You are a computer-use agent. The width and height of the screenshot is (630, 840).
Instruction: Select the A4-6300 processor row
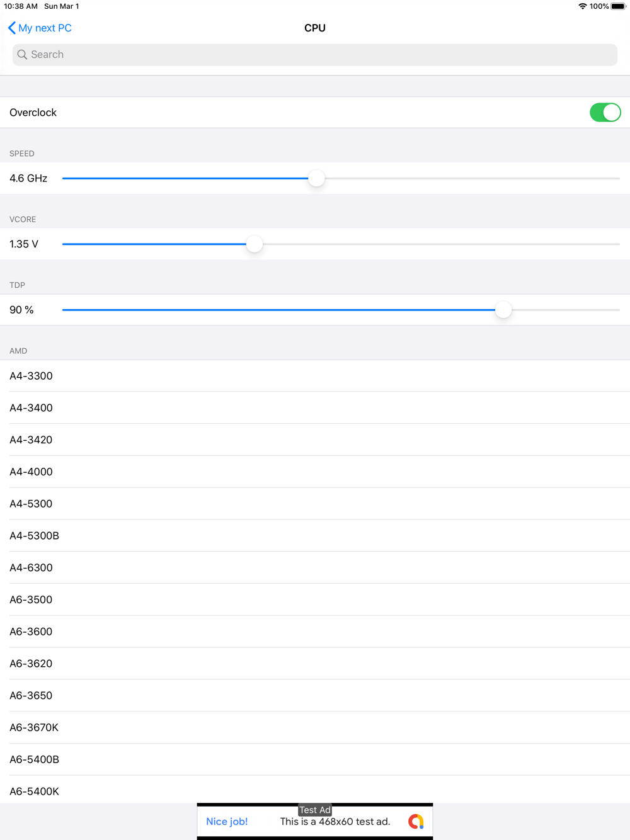point(315,567)
